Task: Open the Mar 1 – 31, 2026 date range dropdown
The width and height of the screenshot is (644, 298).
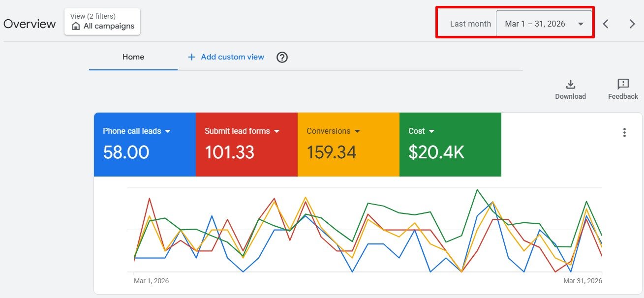Action: [544, 24]
